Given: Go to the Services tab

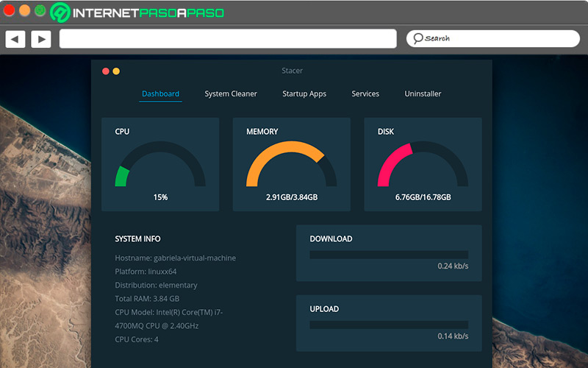Looking at the screenshot, I should coord(365,94).
